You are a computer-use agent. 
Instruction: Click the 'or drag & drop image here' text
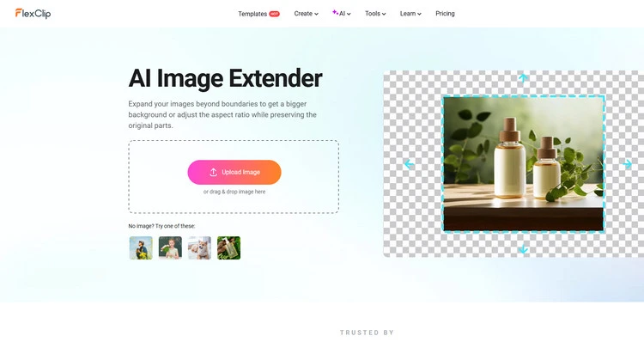234,192
